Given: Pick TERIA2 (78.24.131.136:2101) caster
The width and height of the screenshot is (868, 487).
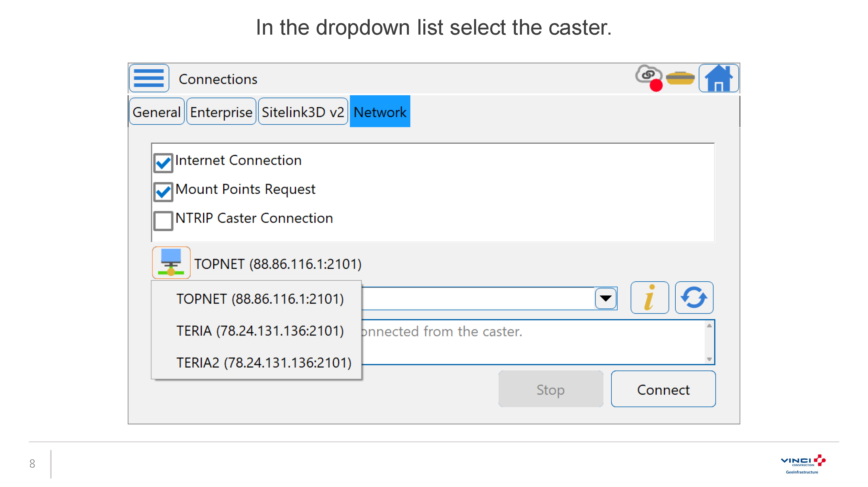Looking at the screenshot, I should pyautogui.click(x=264, y=363).
